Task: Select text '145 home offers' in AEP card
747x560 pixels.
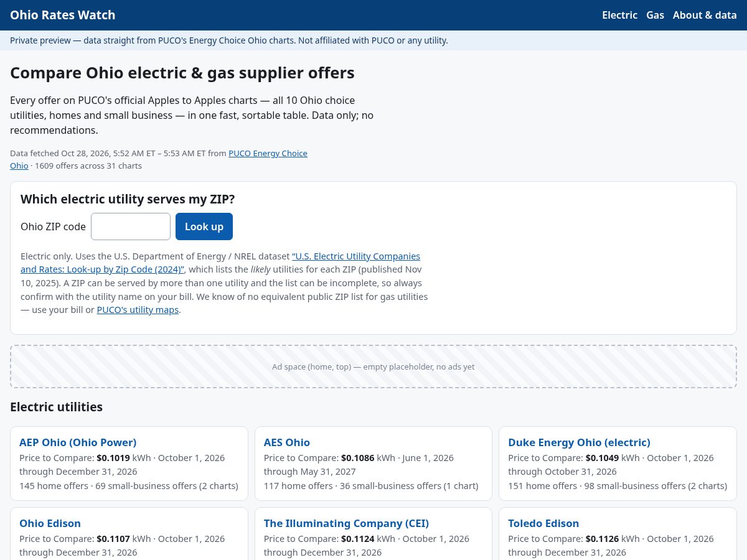Action: [x=54, y=486]
